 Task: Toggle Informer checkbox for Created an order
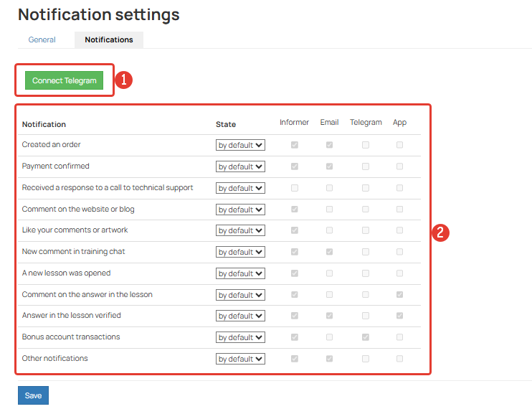click(295, 145)
